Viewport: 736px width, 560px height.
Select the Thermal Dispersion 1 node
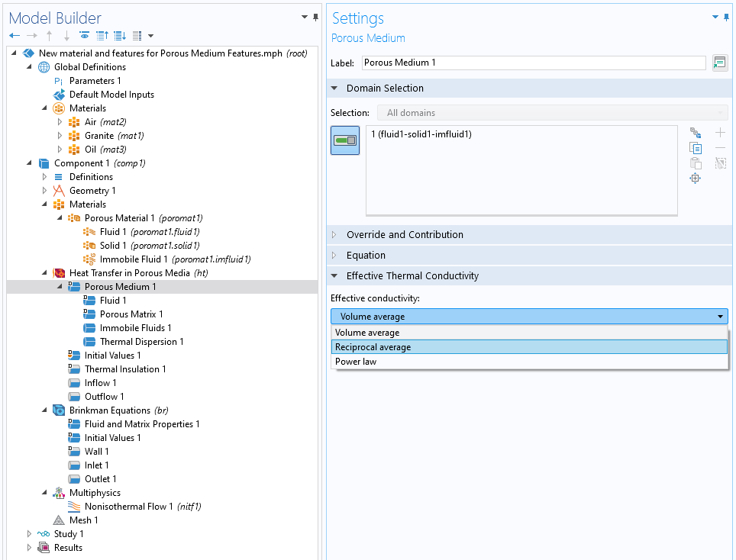point(141,342)
